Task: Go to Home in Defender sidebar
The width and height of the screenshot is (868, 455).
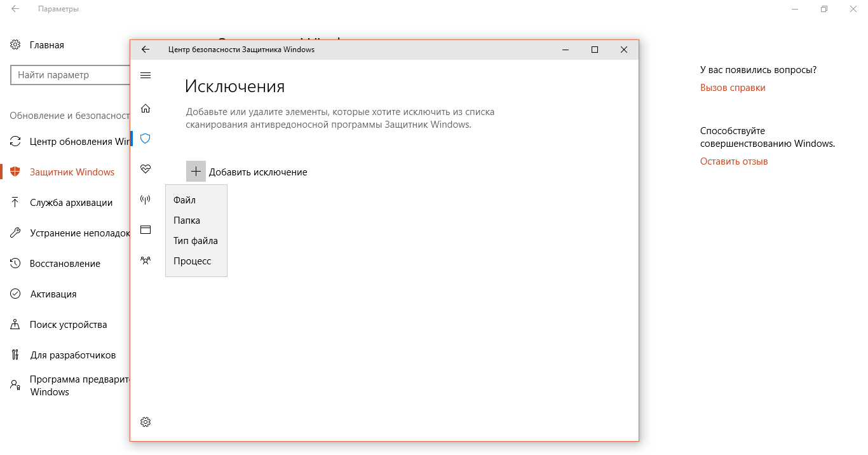Action: 146,108
